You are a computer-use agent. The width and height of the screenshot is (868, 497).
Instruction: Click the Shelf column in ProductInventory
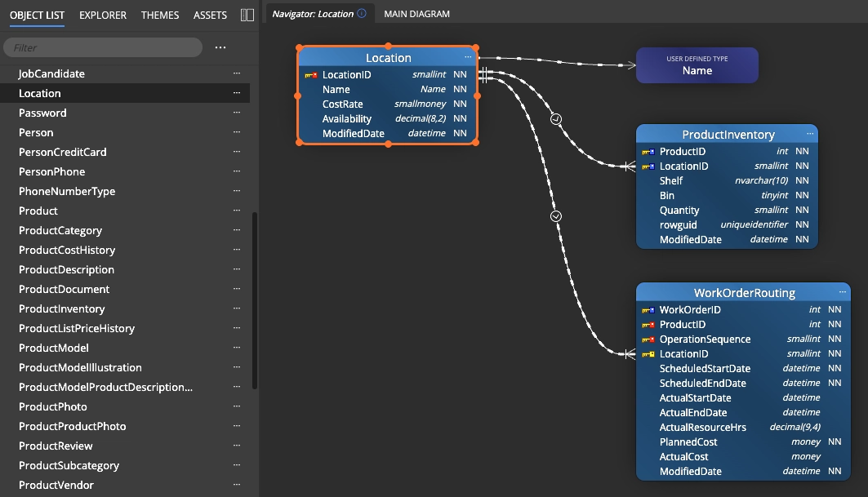pos(727,180)
